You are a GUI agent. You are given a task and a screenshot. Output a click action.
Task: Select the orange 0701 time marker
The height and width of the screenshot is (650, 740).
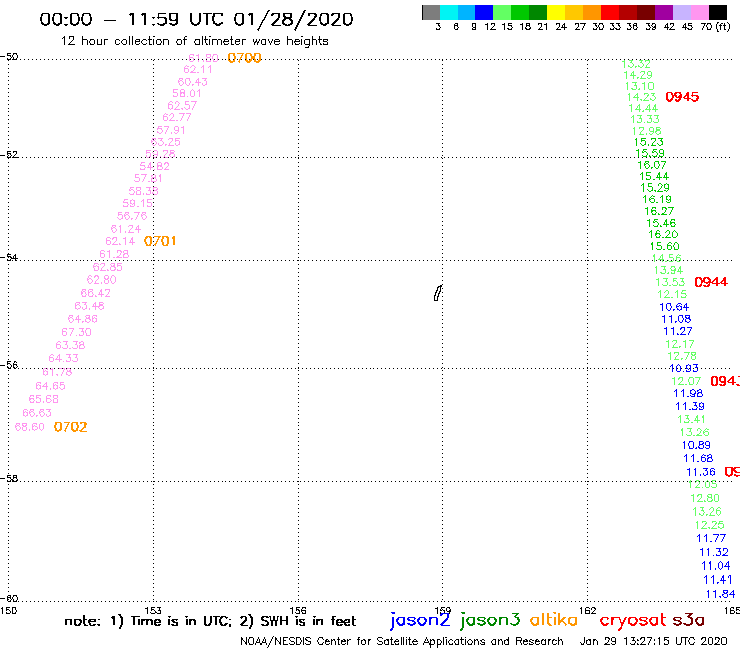click(x=160, y=241)
